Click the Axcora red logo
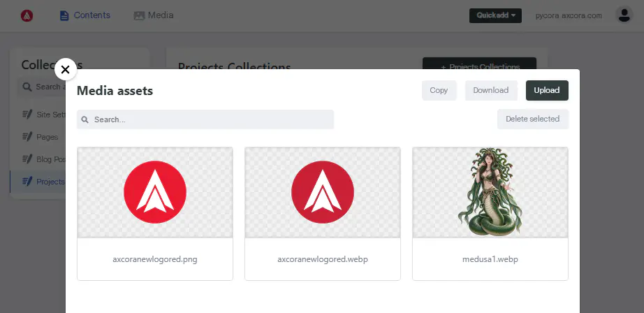Screen dimensions: 644x313 tap(27, 15)
